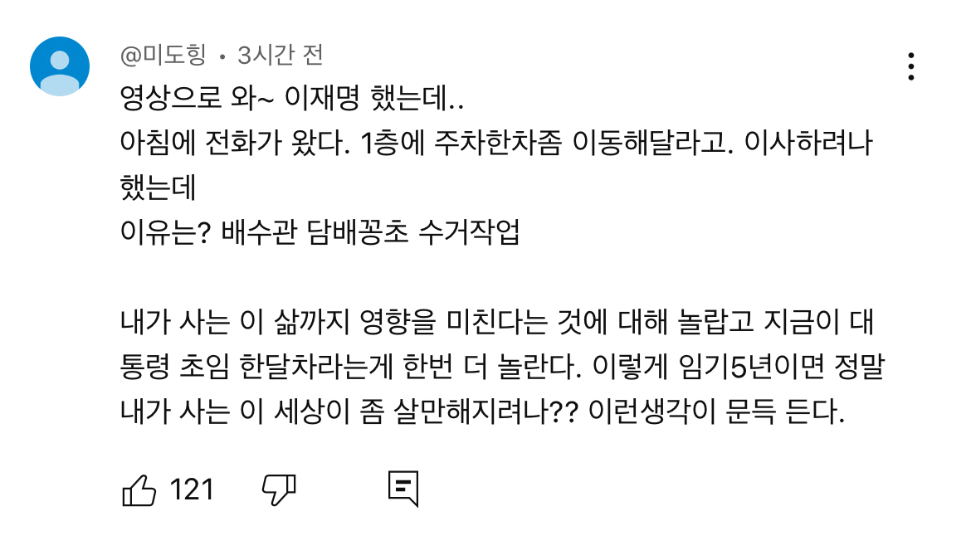Click the 3시간 전 timestamp link
The image size is (971, 560).
pos(280,56)
